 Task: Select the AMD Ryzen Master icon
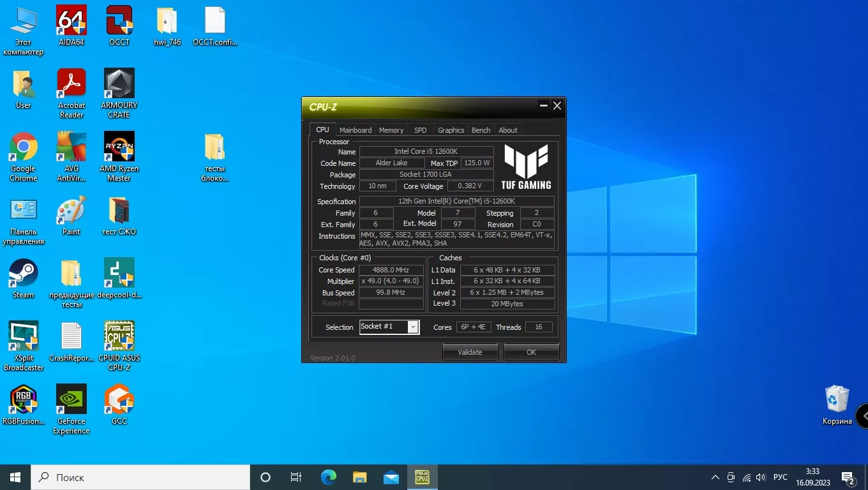[119, 157]
